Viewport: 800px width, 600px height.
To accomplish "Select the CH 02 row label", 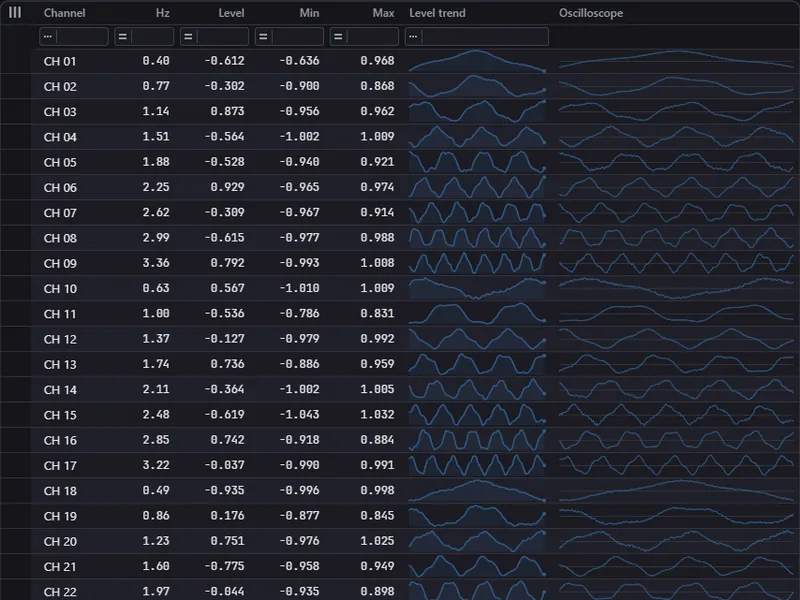I will point(60,87).
